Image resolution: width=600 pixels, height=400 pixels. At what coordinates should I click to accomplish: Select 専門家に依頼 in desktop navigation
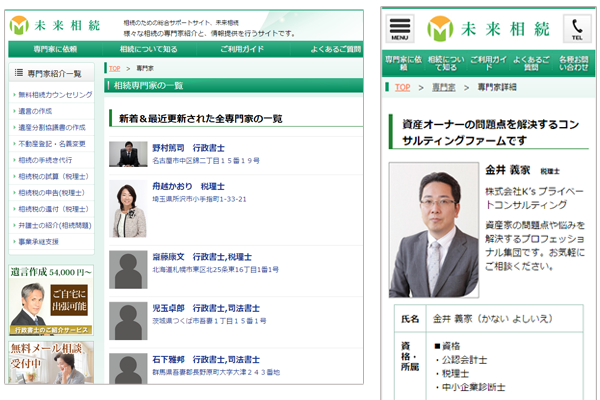point(54,48)
